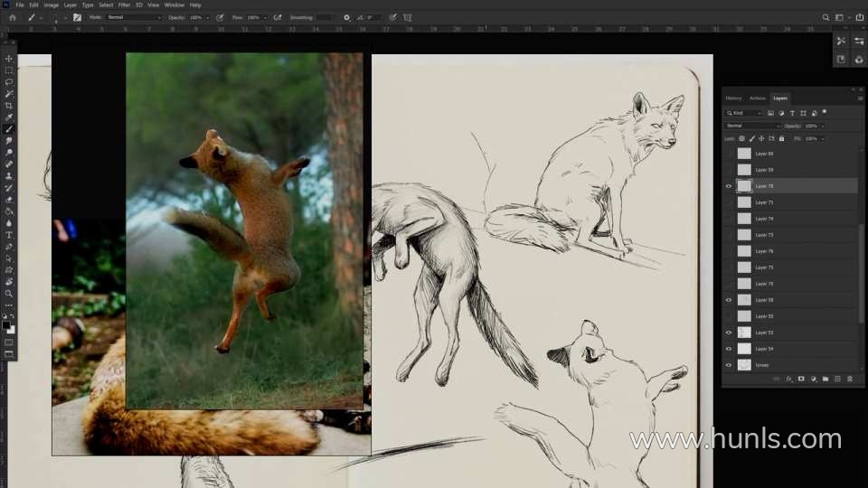
Task: Open the Window menu
Action: [174, 5]
